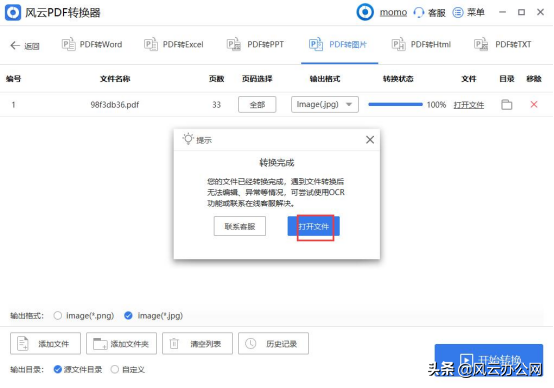
Task: Close the 提示 dialog with the X
Action: click(x=370, y=140)
